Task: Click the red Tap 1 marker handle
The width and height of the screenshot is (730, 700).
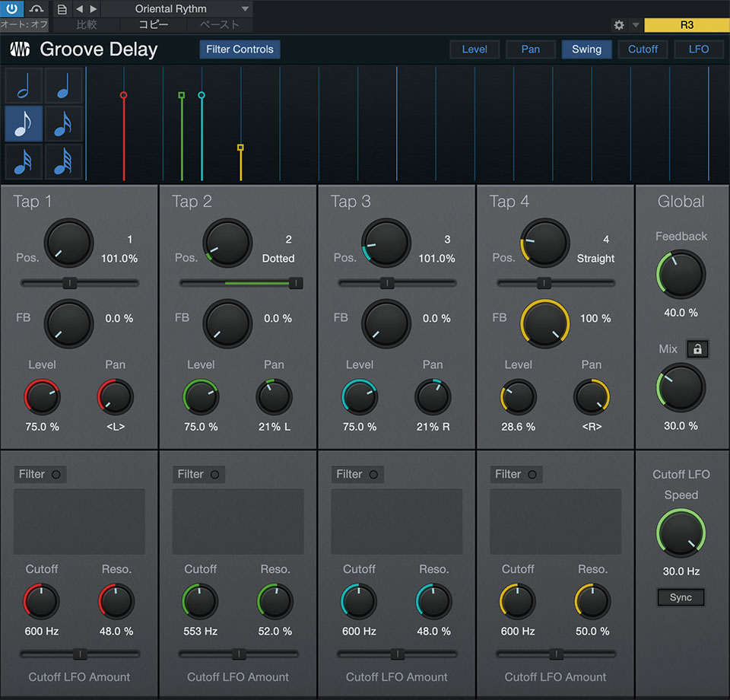Action: [123, 95]
